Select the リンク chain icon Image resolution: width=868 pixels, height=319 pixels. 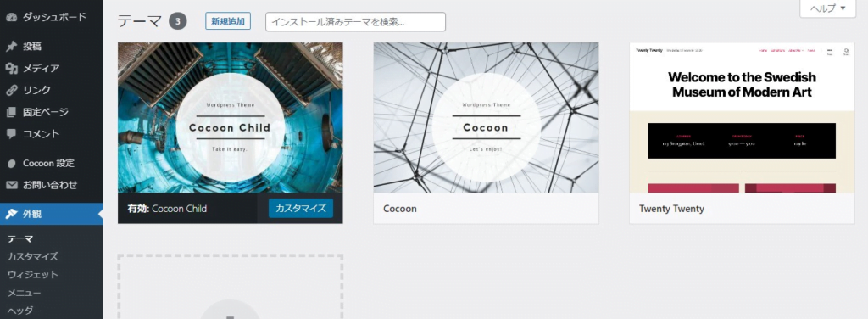coord(12,90)
